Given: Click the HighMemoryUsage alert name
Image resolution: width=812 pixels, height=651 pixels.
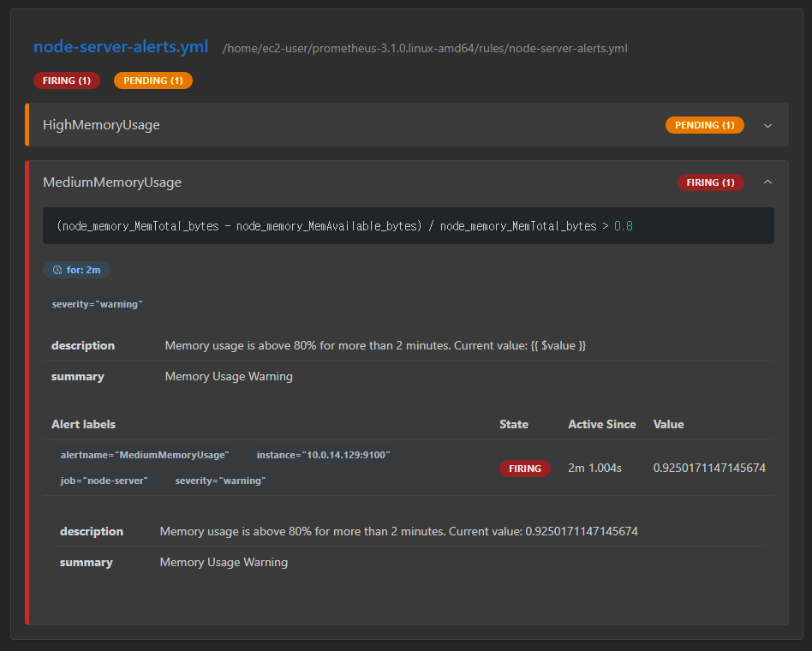Looking at the screenshot, I should click(101, 125).
